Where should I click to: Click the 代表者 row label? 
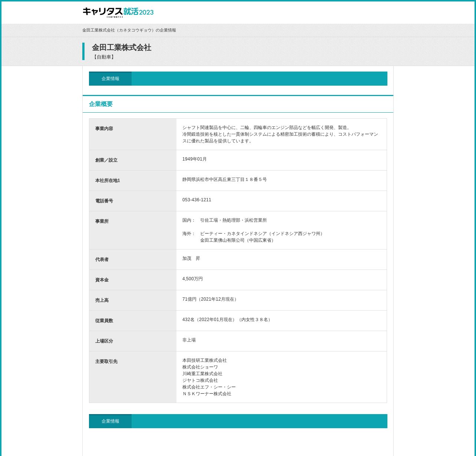coord(102,260)
